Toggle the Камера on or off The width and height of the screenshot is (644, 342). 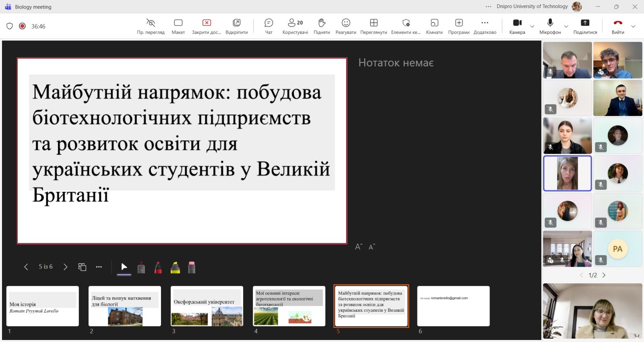[x=517, y=26]
